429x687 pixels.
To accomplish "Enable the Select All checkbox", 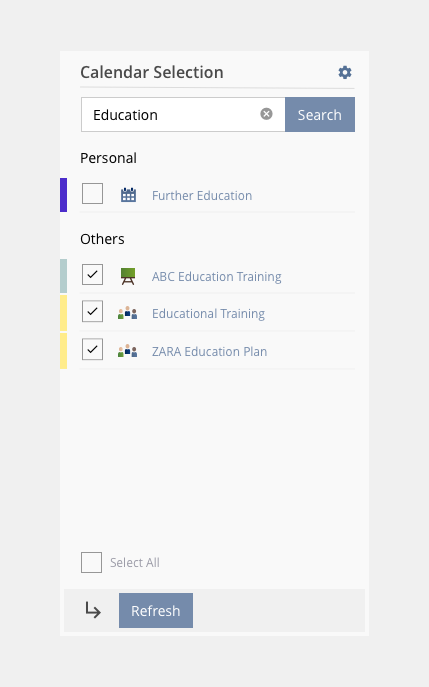I will point(92,563).
